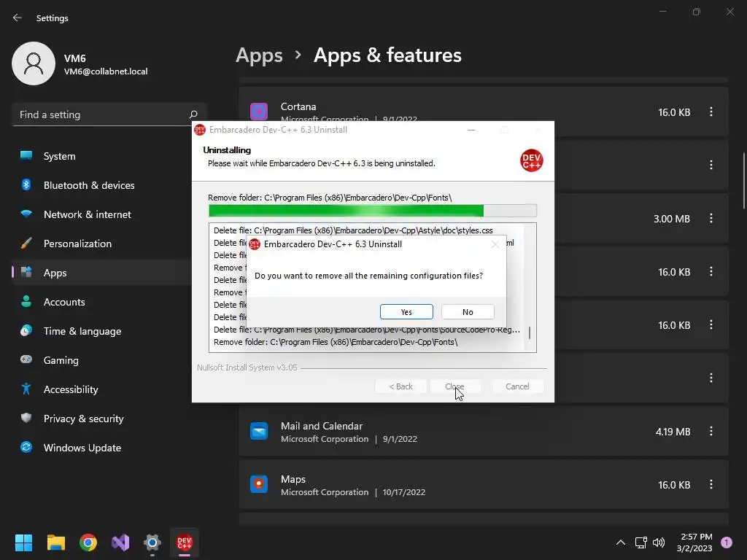
Task: Click the Dev-C++ logo in uninstaller header
Action: (531, 160)
